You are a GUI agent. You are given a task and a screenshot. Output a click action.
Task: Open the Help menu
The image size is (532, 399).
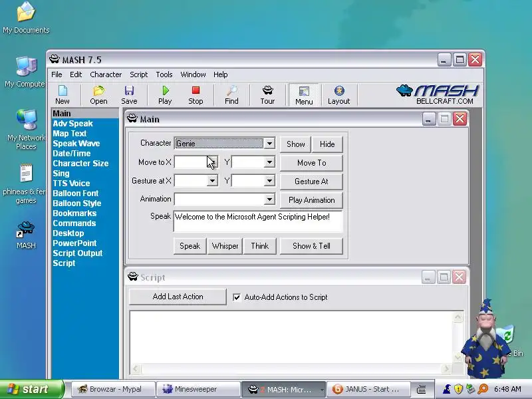pyautogui.click(x=221, y=74)
